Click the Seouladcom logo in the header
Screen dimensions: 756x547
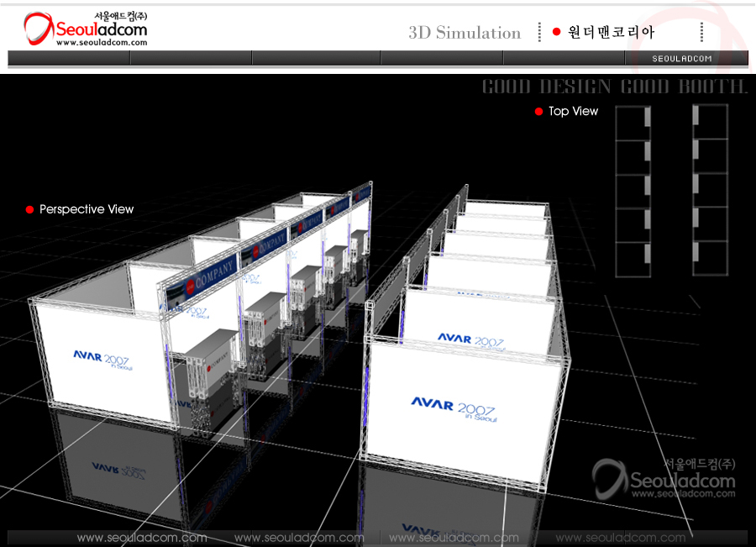pyautogui.click(x=86, y=29)
